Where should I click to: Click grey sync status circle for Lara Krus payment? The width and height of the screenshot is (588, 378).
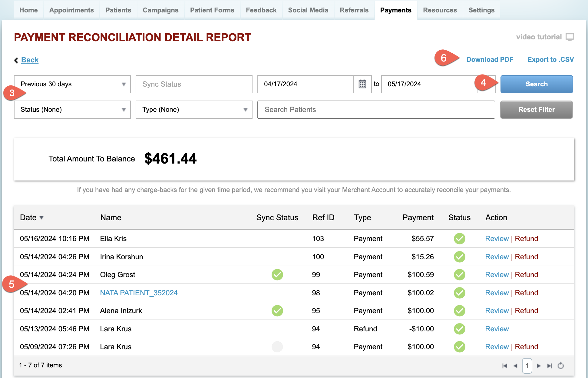(x=277, y=346)
